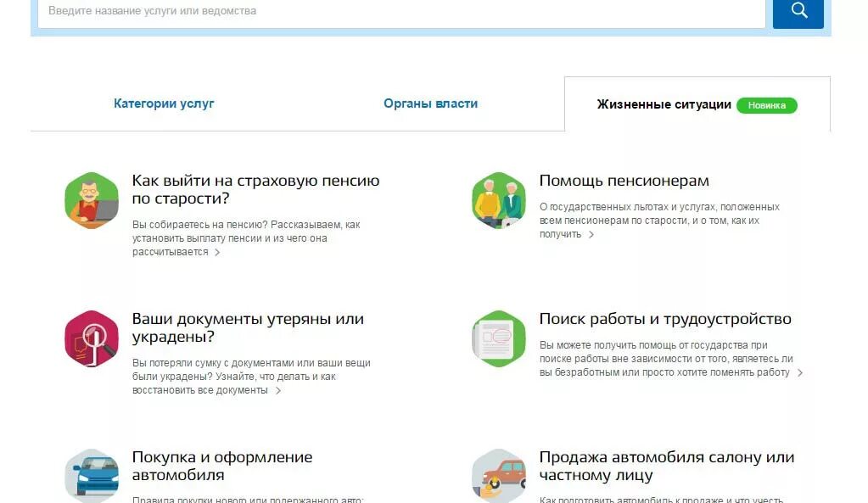Select the Жизненные ситуации tab
This screenshot has height=503, width=868.
(x=664, y=103)
